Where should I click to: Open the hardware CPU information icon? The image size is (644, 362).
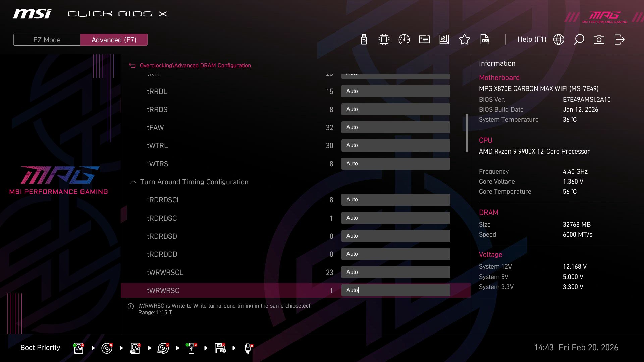click(383, 39)
